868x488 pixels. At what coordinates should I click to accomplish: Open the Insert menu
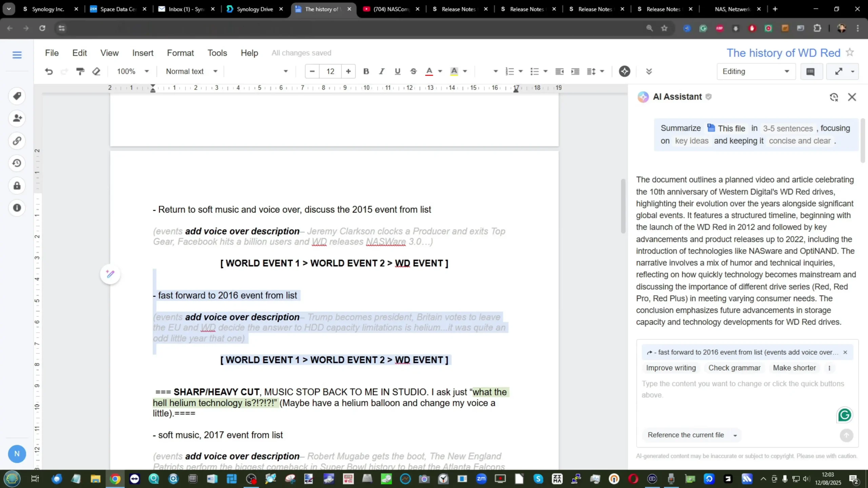[x=143, y=53]
